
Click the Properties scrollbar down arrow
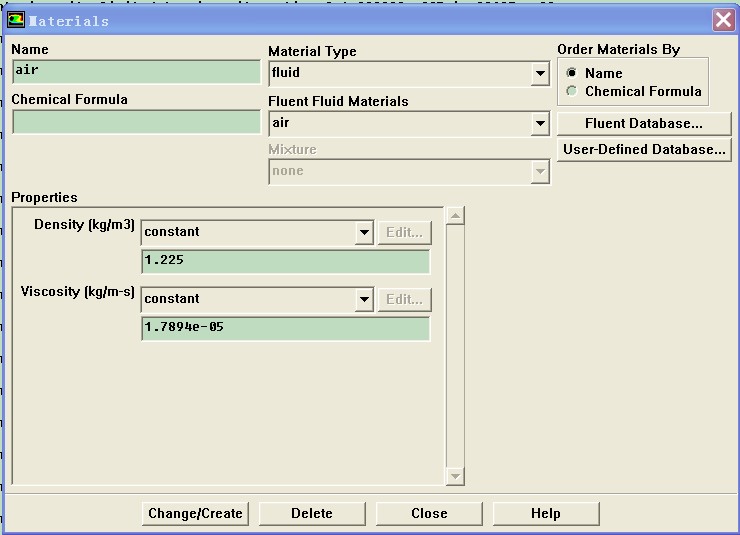click(455, 476)
